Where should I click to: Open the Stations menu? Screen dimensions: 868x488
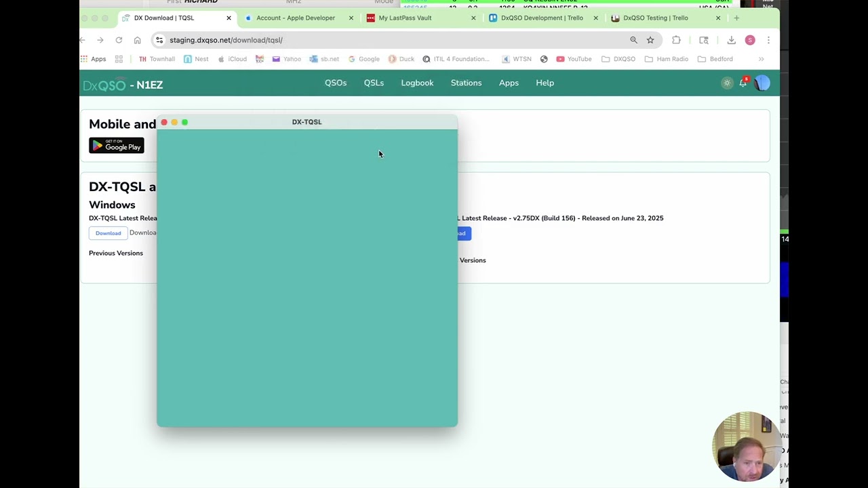pyautogui.click(x=466, y=83)
